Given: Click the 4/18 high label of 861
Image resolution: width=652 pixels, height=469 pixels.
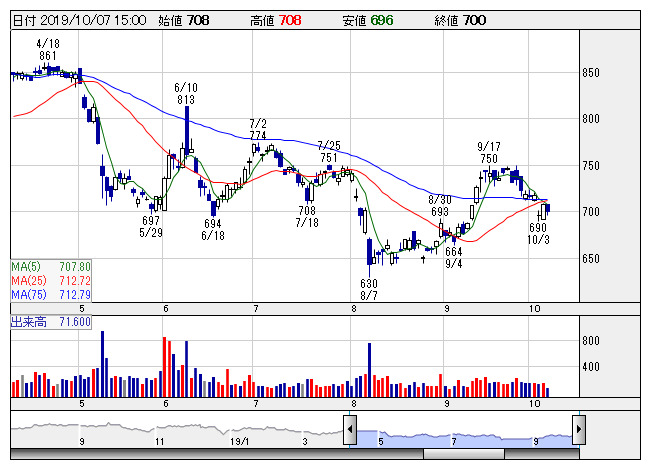Looking at the screenshot, I should pos(47,50).
